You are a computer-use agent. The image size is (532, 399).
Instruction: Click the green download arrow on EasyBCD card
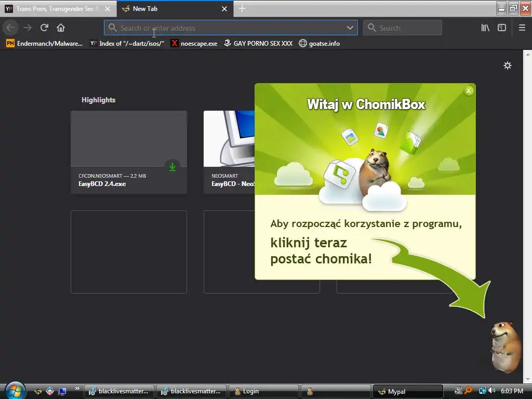point(172,167)
